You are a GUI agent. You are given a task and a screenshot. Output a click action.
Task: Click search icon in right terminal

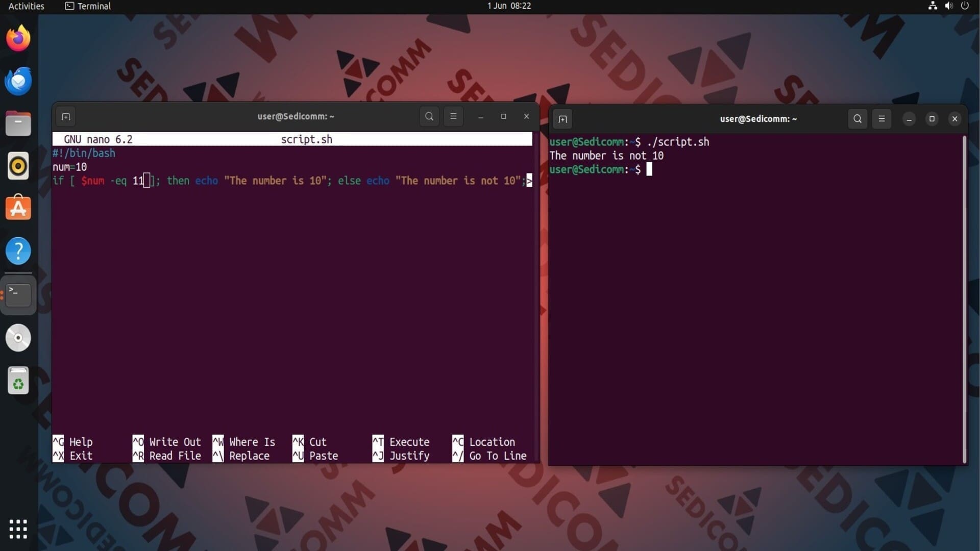coord(857,119)
